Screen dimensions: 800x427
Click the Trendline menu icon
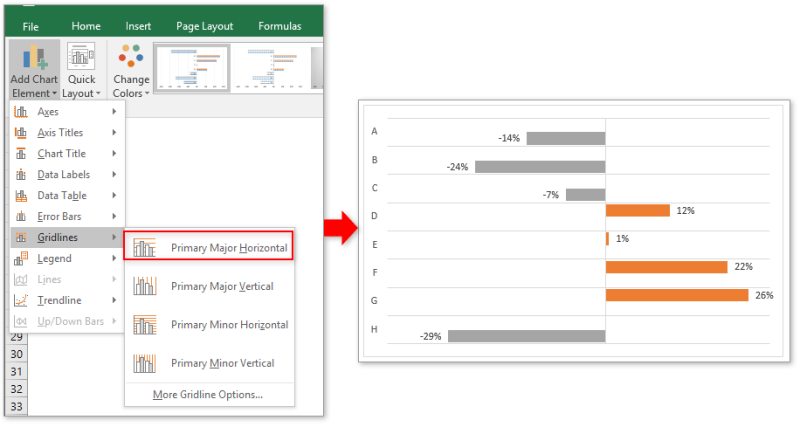[x=21, y=300]
